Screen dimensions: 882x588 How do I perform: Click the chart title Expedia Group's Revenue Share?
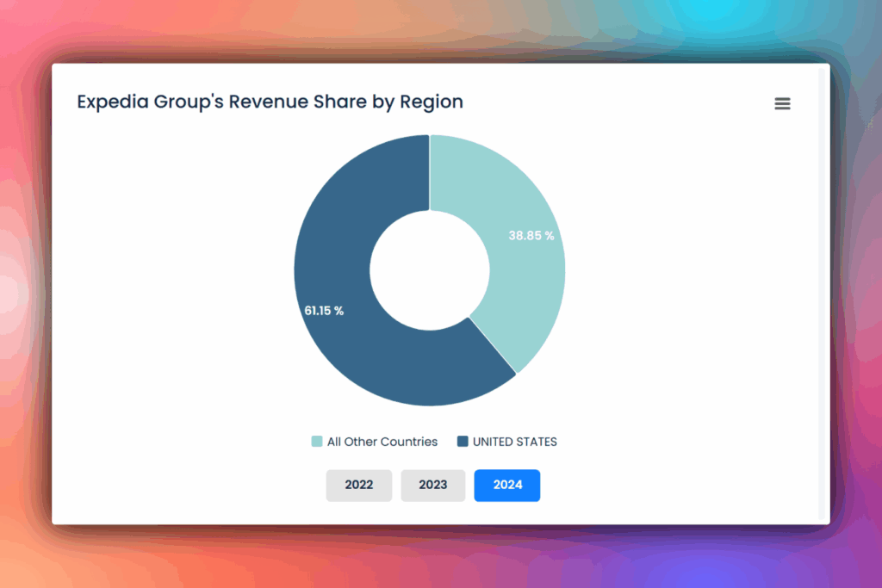(270, 102)
